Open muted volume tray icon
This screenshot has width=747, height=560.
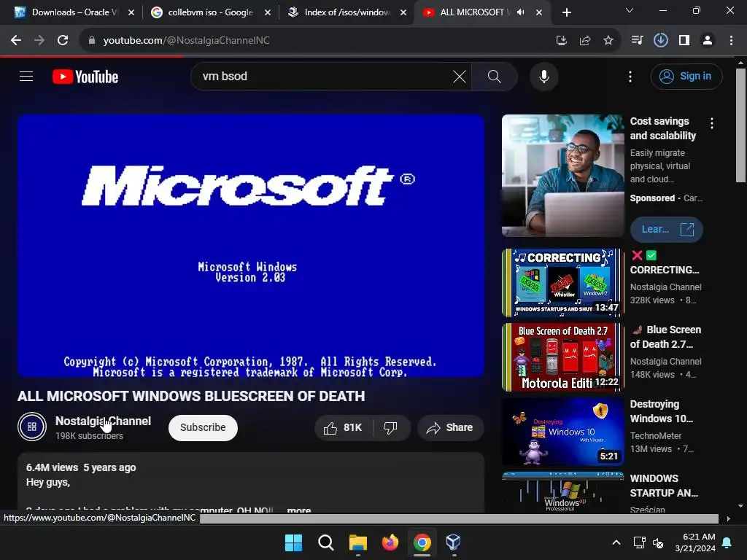pyautogui.click(x=658, y=542)
